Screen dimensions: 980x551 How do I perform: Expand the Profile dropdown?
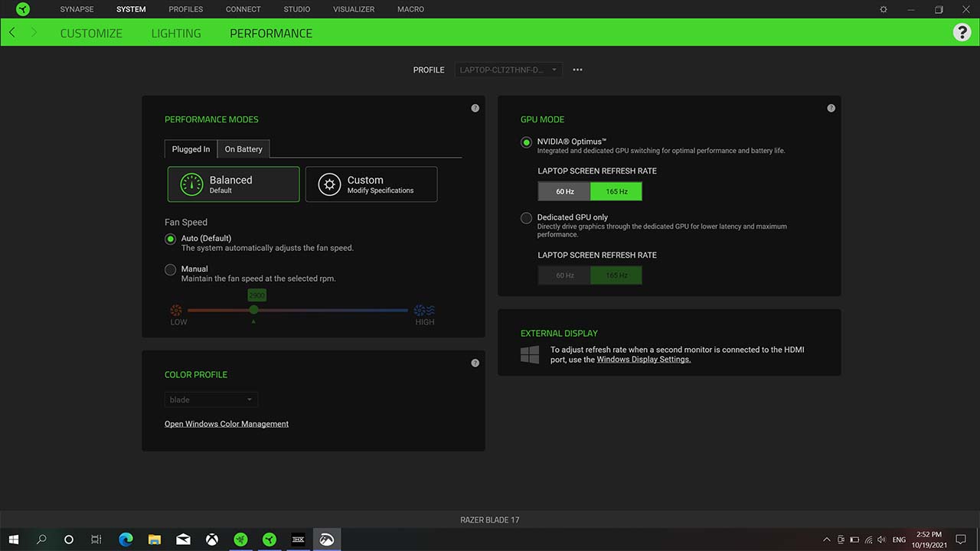[x=508, y=70]
